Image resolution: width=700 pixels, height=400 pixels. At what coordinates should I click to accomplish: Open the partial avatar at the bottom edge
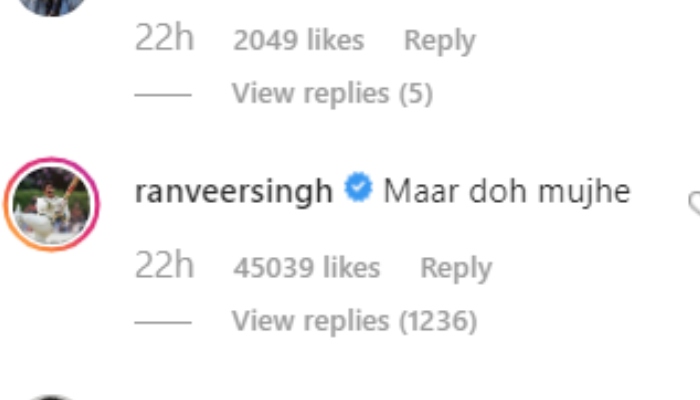click(52, 397)
